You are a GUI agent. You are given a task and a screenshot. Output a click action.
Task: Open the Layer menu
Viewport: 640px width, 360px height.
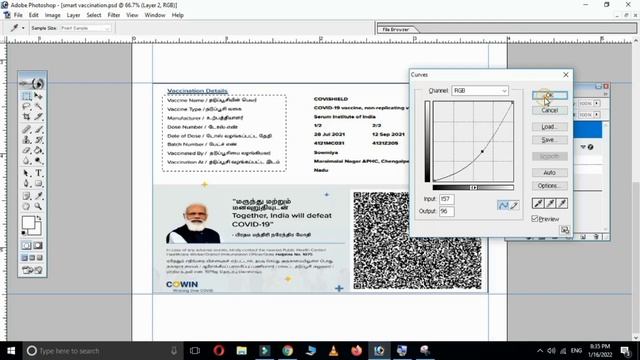point(73,15)
